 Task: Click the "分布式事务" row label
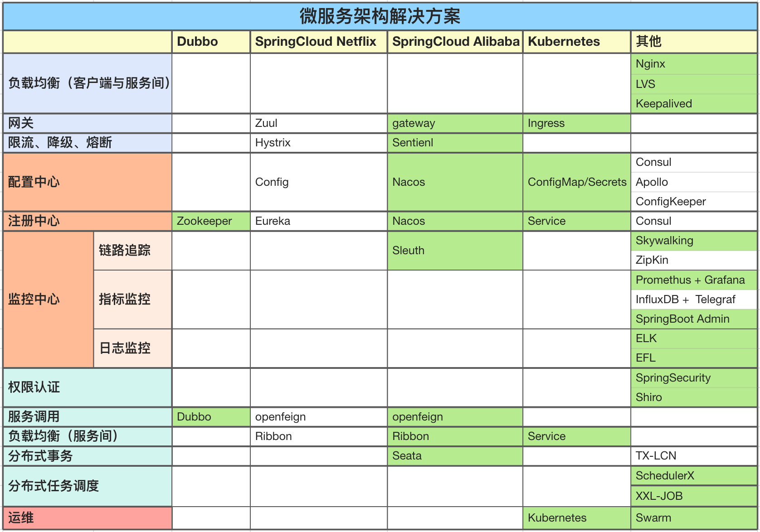pyautogui.click(x=88, y=456)
